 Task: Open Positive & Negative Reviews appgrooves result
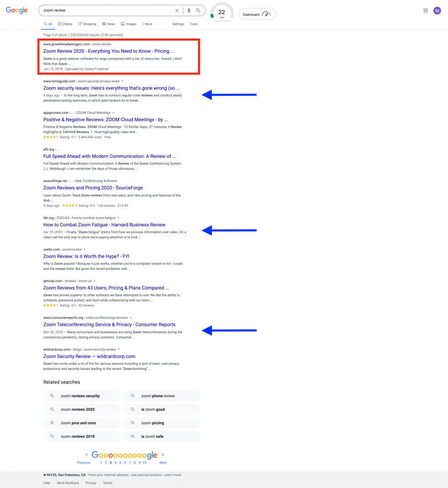click(105, 120)
